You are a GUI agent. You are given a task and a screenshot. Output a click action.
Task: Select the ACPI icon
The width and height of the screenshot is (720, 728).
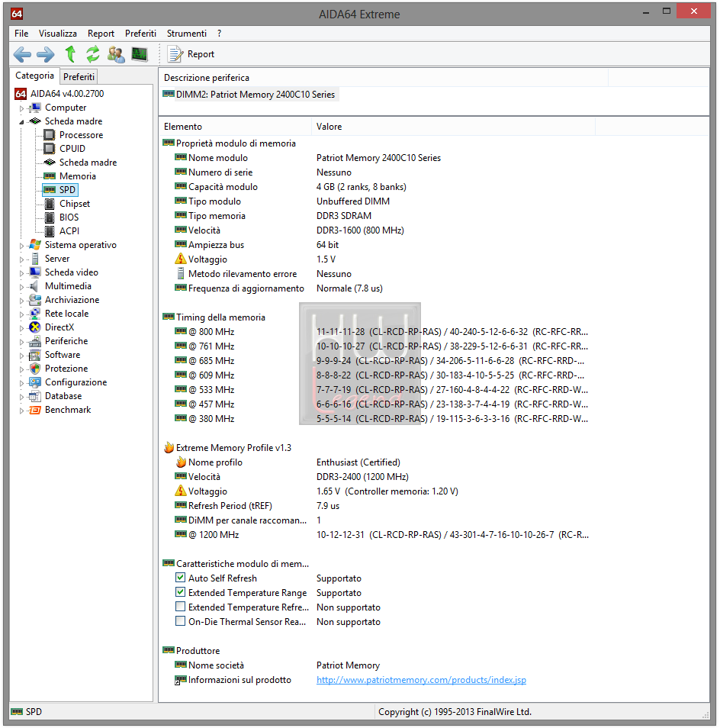point(50,231)
